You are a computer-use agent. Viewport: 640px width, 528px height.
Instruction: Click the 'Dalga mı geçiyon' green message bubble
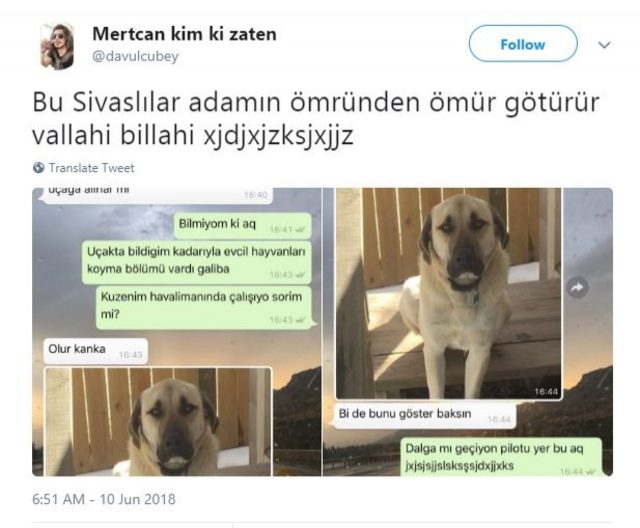click(501, 457)
